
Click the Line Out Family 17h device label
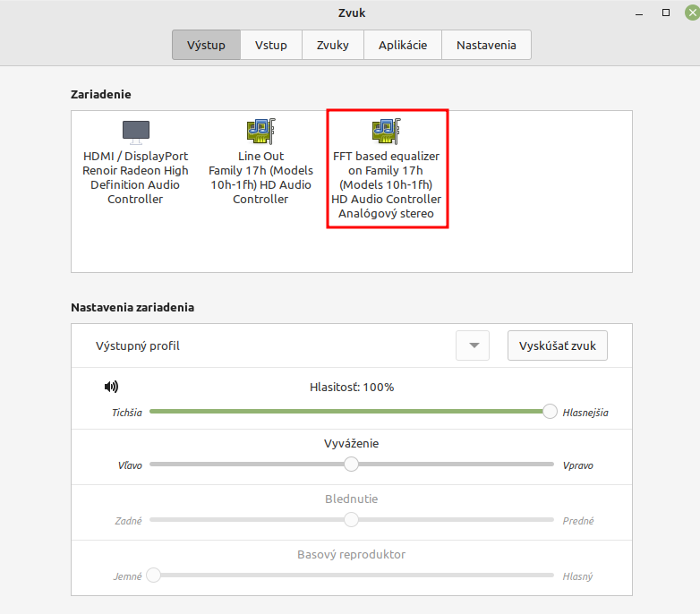coord(260,177)
